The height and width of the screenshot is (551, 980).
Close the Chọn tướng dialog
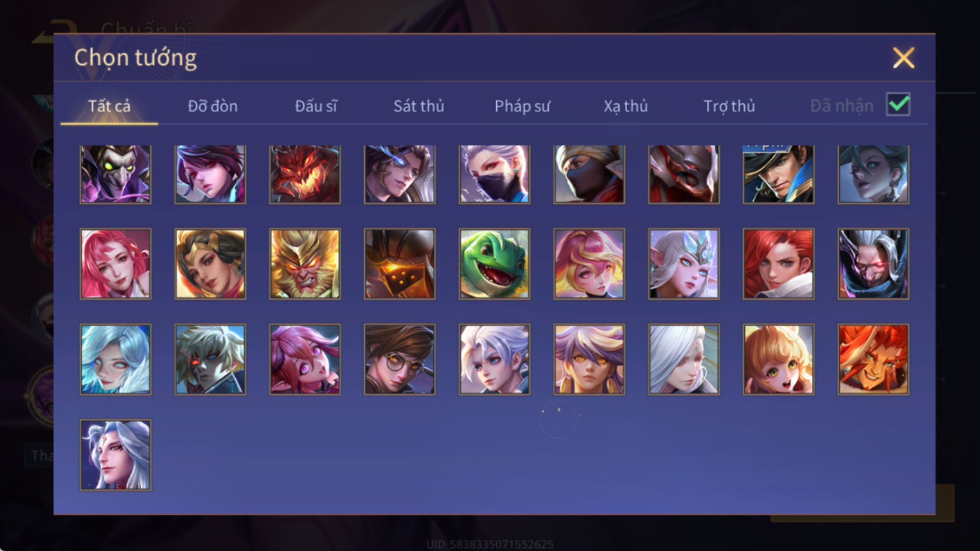[x=904, y=58]
